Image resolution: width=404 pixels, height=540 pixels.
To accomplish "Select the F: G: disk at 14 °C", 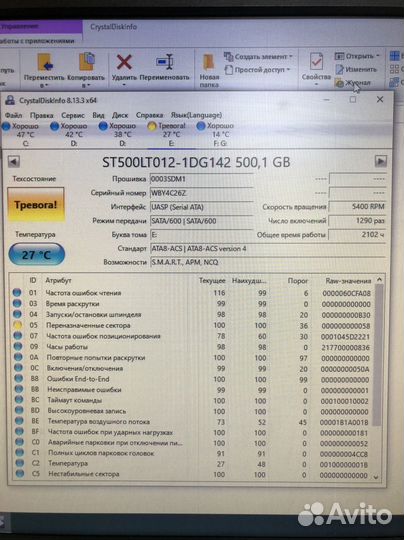I will pyautogui.click(x=215, y=134).
